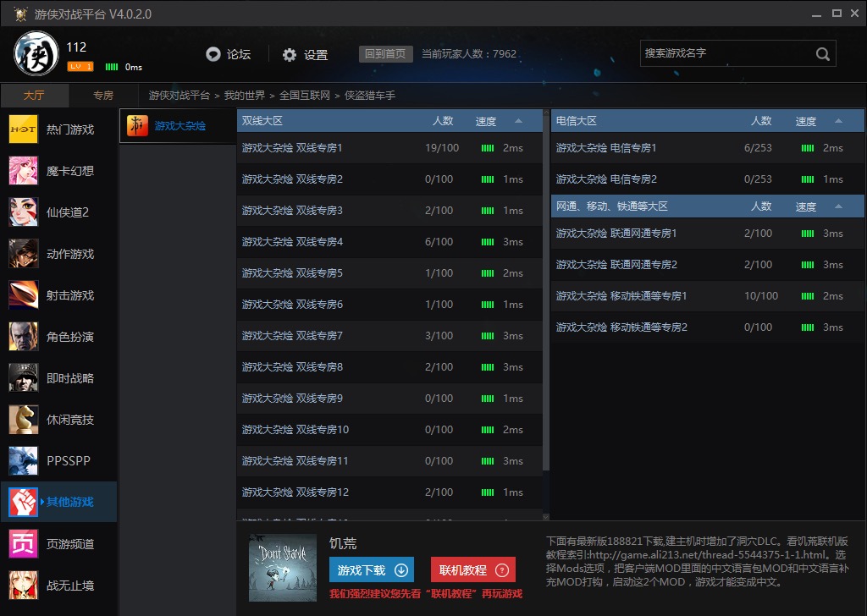The height and width of the screenshot is (616, 867).
Task: Open the 论坛 menu item
Action: coord(229,54)
